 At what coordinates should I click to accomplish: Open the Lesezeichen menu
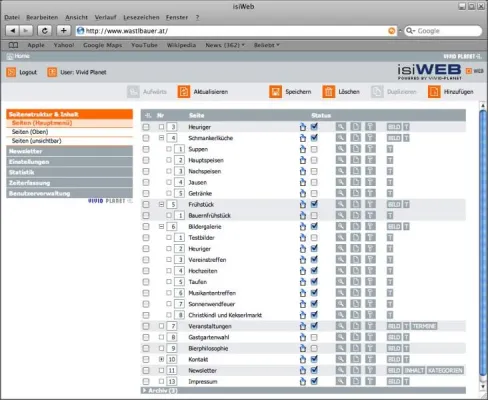[x=141, y=17]
